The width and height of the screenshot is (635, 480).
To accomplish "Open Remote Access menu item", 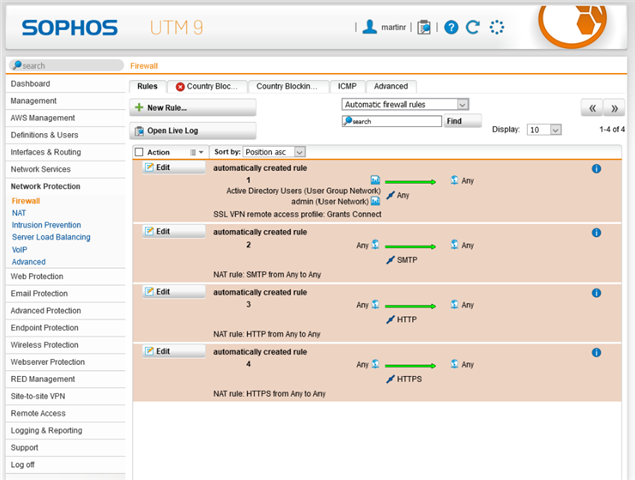I will [x=38, y=413].
